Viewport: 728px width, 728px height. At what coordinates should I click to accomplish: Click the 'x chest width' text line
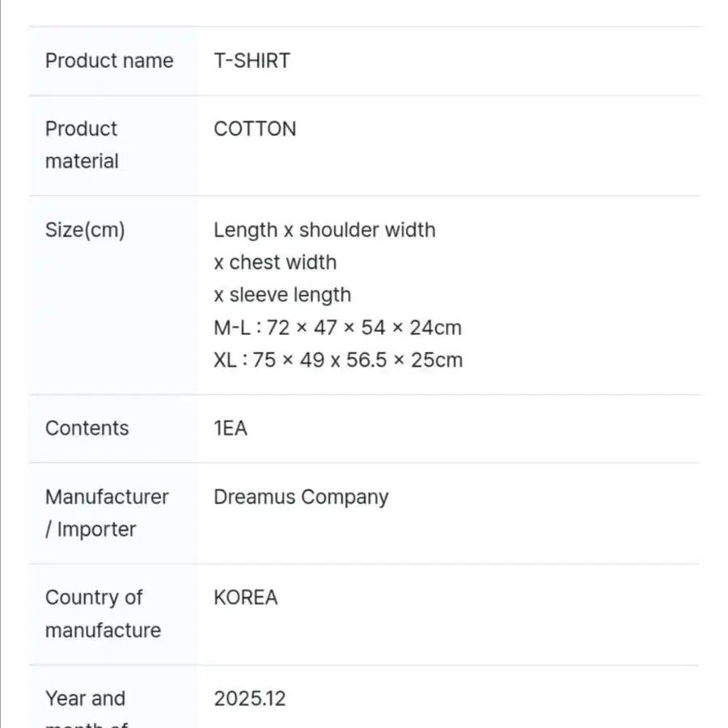[275, 262]
